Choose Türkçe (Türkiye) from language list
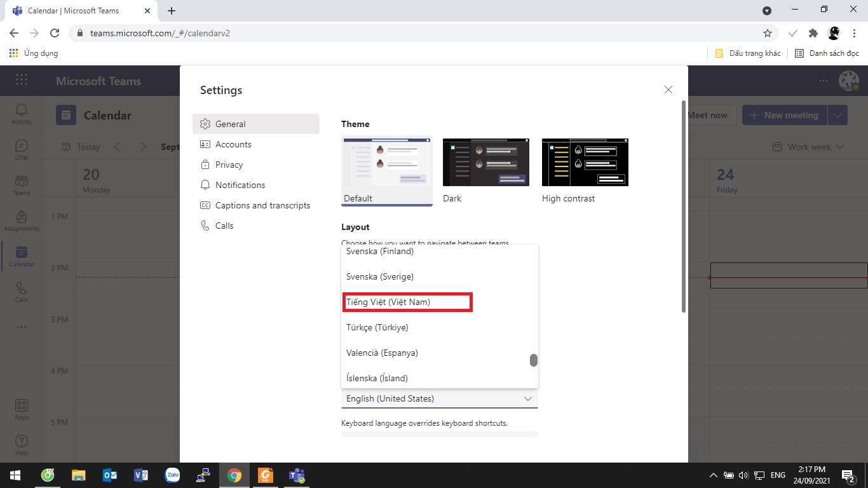The height and width of the screenshot is (488, 868). [x=377, y=328]
